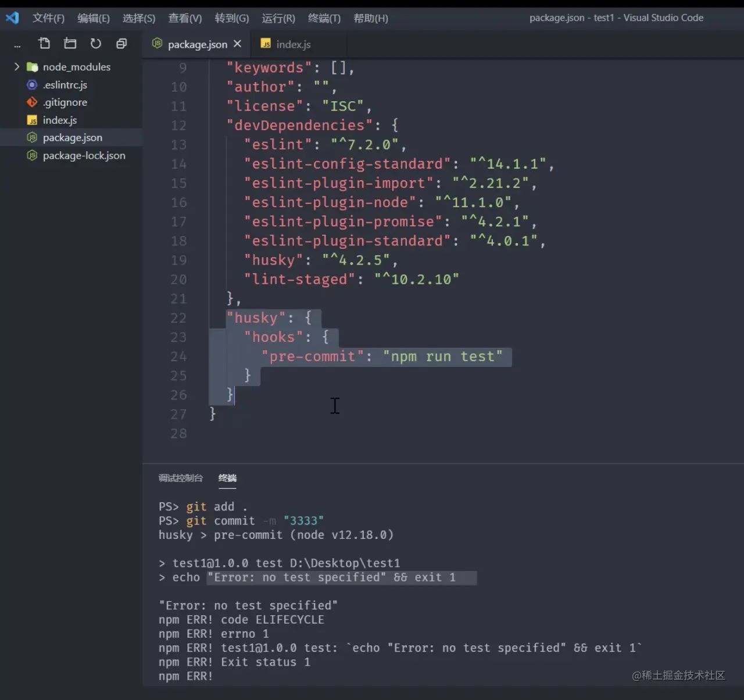
Task: Open index.js from the explorer tree
Action: coord(60,120)
